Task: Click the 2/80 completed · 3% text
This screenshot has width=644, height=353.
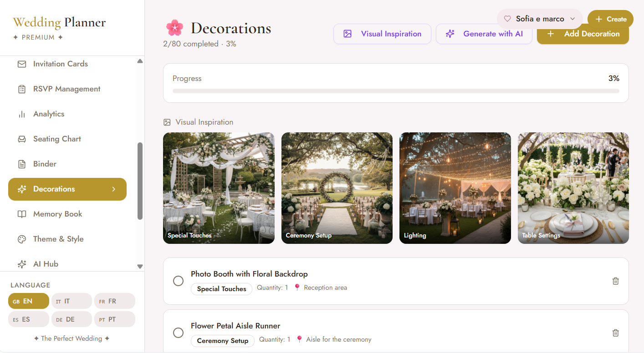Action: [x=199, y=44]
